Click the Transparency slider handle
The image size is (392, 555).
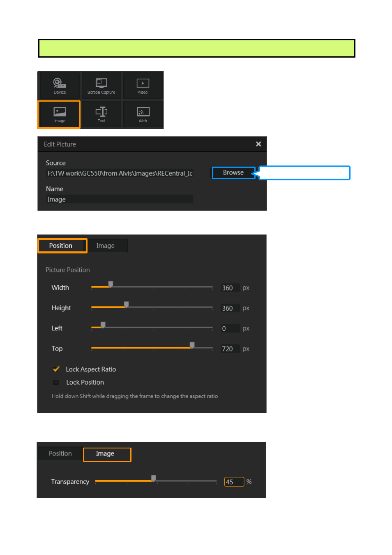coord(153,478)
